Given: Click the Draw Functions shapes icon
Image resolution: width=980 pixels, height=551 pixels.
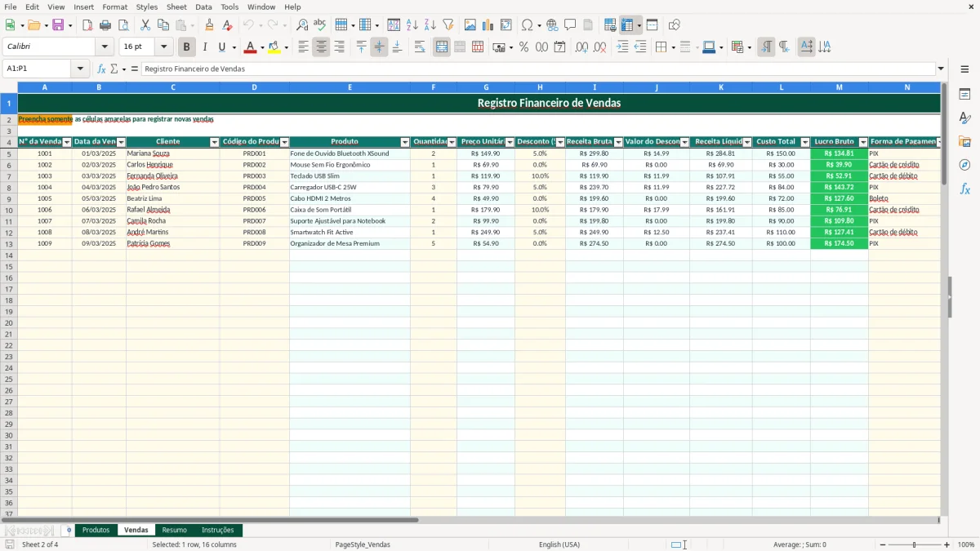Looking at the screenshot, I should [674, 25].
